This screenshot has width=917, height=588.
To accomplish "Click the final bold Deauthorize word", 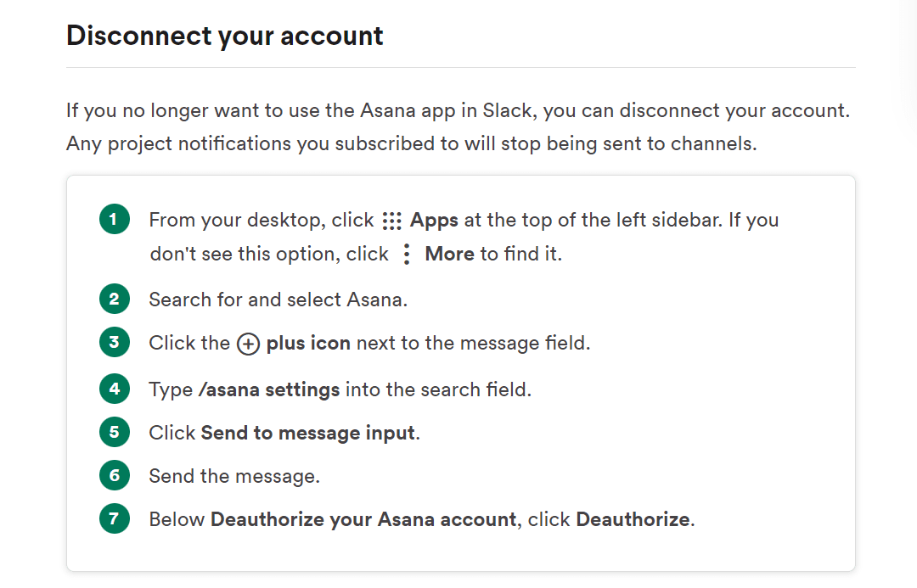I will point(633,519).
